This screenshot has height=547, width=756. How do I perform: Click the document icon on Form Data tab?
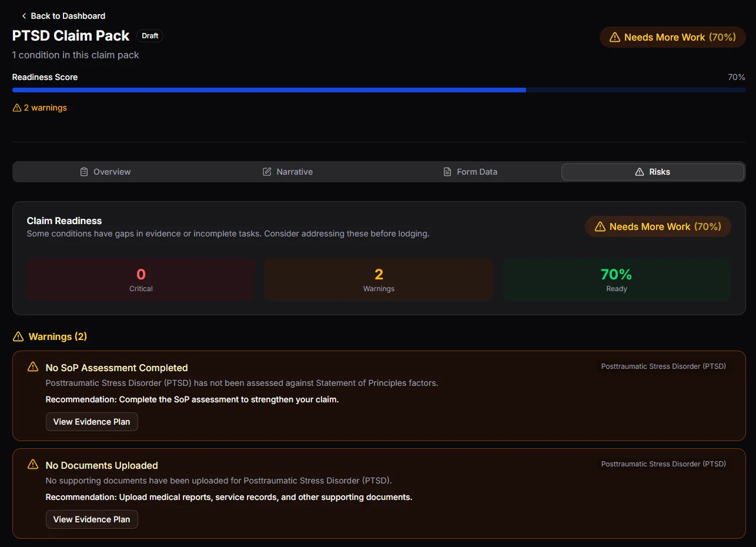(447, 172)
